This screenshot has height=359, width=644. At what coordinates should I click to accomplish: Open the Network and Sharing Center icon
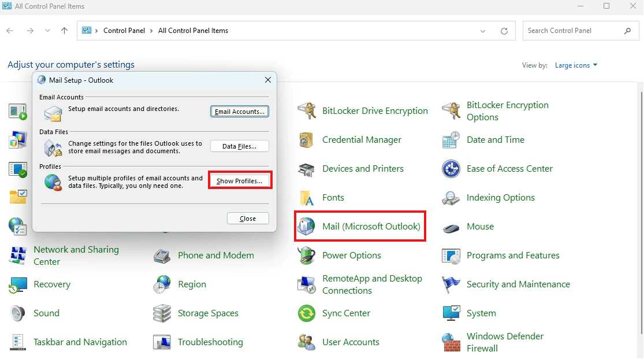point(18,256)
